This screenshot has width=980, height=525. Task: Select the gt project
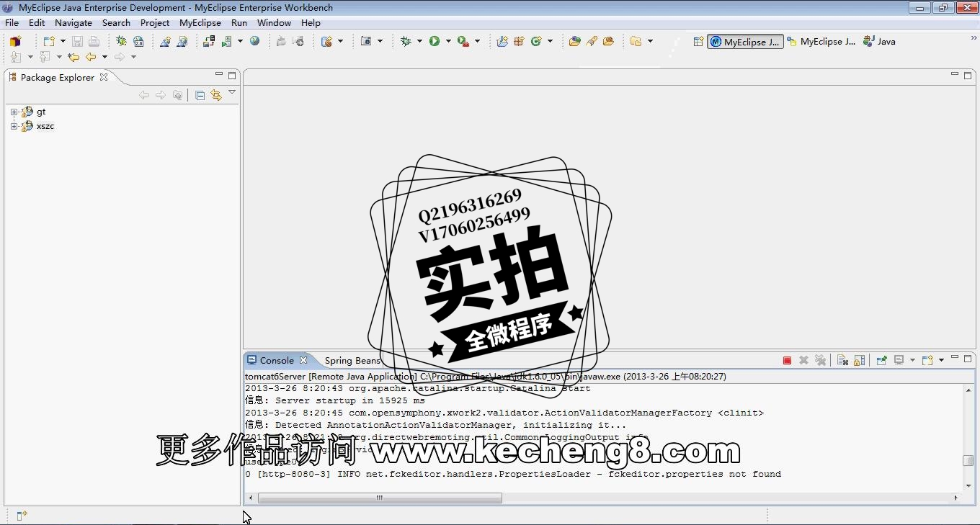(x=41, y=112)
